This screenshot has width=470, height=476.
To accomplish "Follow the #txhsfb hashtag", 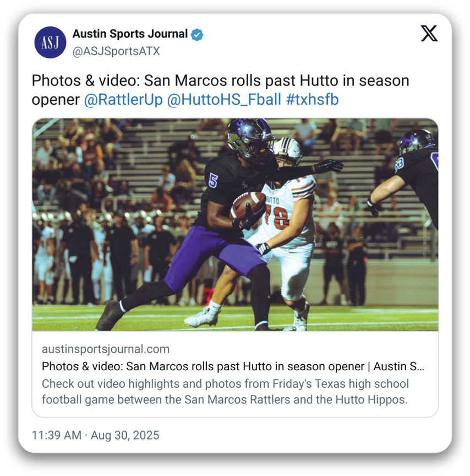I will [312, 100].
